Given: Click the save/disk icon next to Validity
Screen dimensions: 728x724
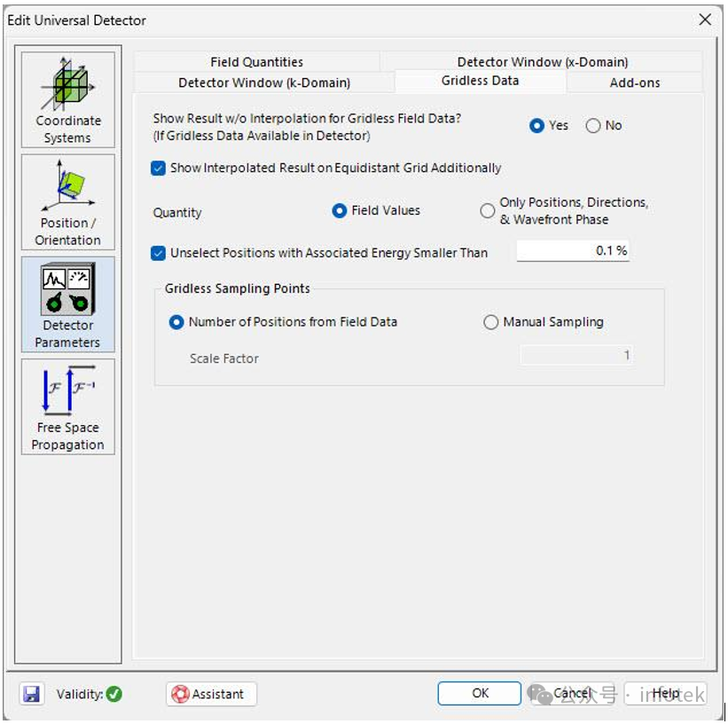Looking at the screenshot, I should 33,694.
